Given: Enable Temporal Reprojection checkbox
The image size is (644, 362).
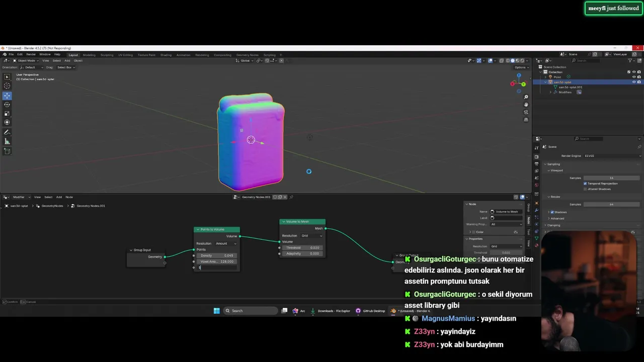Looking at the screenshot, I should [585, 184].
